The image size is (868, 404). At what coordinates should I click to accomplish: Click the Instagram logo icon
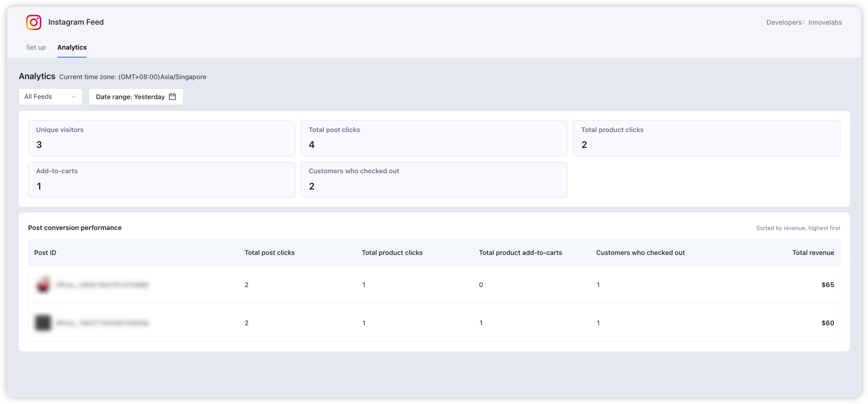click(34, 22)
